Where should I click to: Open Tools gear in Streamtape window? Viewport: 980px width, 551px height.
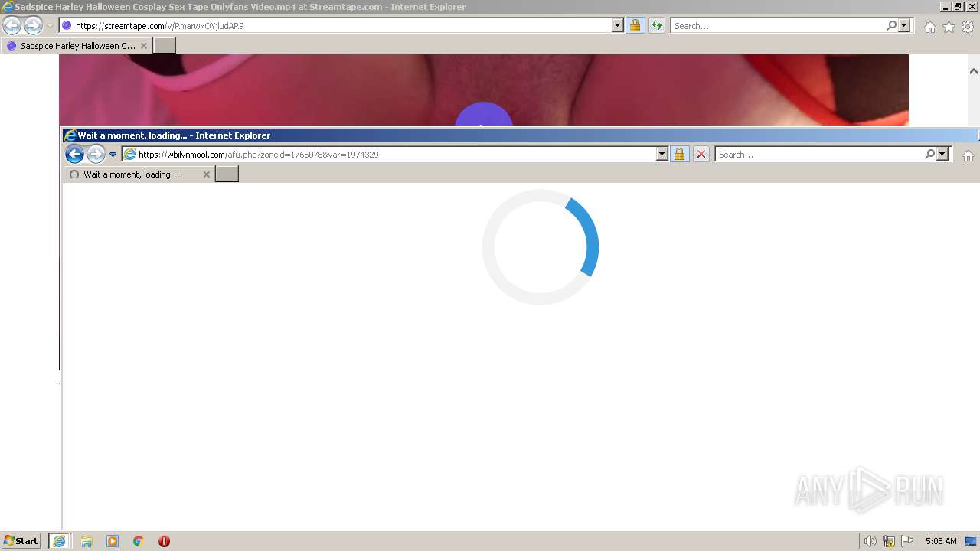(x=968, y=27)
